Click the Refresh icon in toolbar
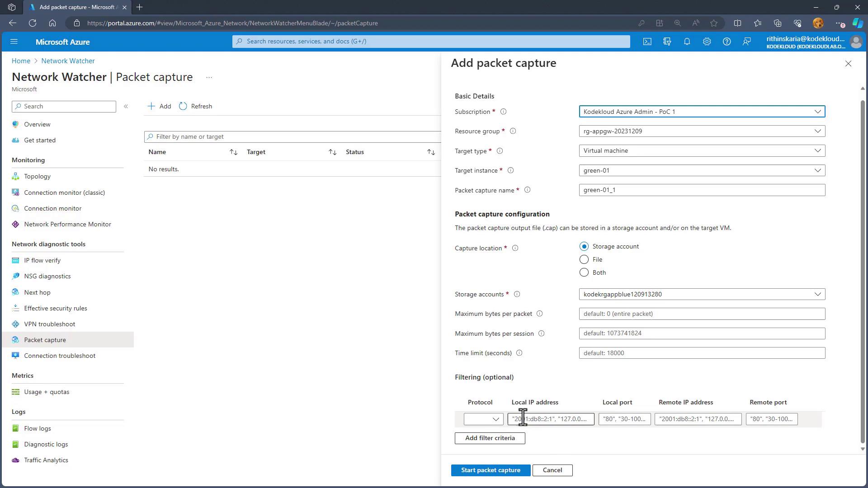 coord(183,106)
